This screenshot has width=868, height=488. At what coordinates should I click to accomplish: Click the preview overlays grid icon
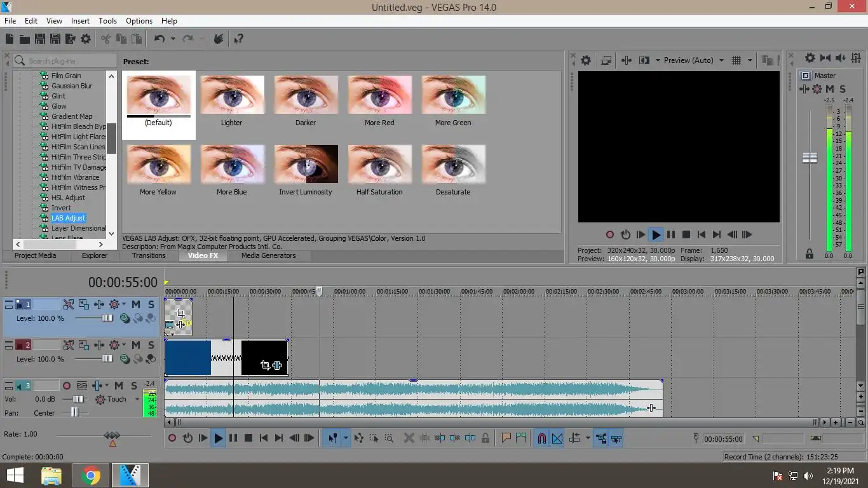tap(736, 60)
